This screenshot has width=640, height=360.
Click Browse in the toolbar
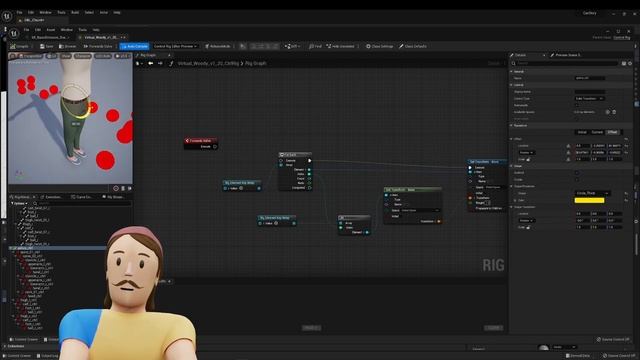[x=68, y=47]
